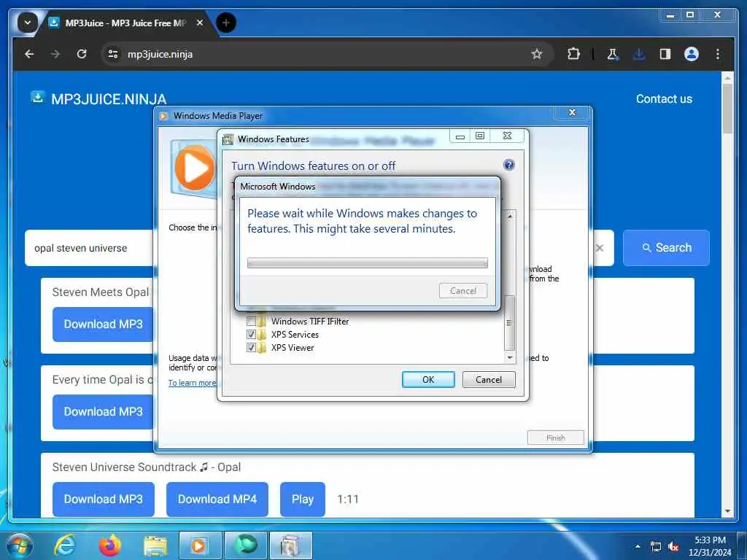Screen dimensions: 747x560
Task: Open the Contact us link
Action: click(x=664, y=99)
